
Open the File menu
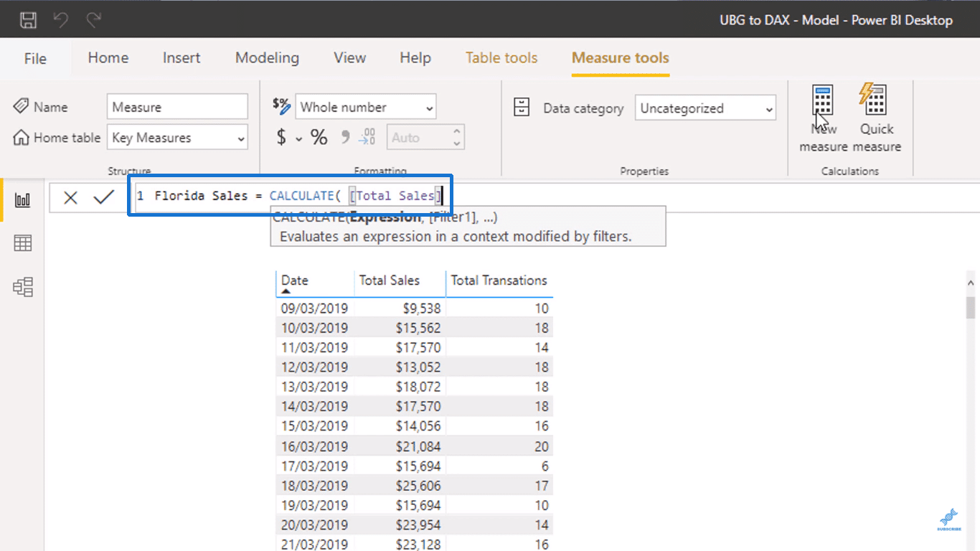tap(35, 59)
